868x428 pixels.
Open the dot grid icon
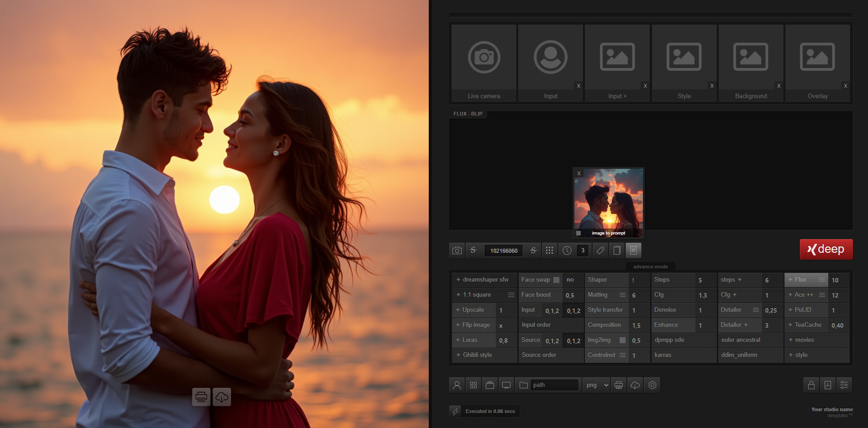(x=549, y=251)
